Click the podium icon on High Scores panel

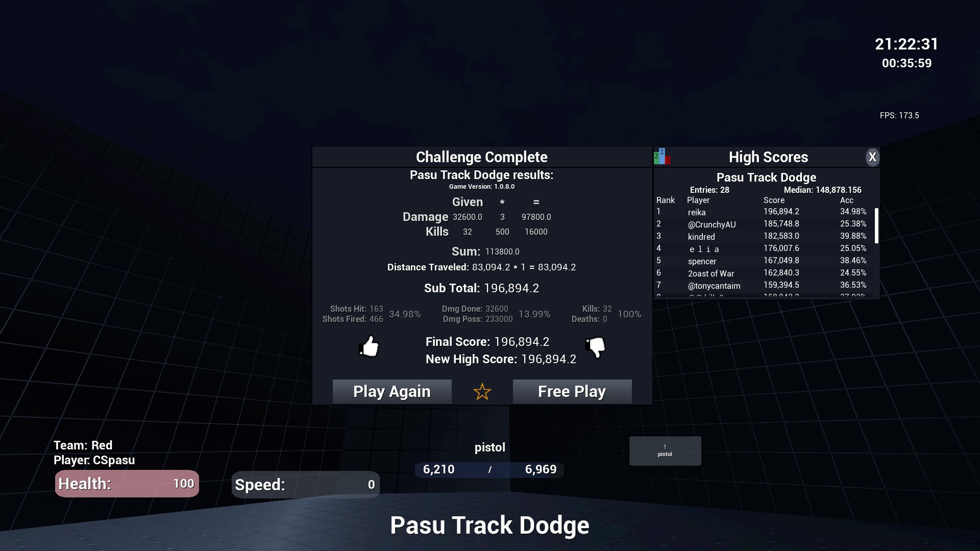tap(661, 157)
